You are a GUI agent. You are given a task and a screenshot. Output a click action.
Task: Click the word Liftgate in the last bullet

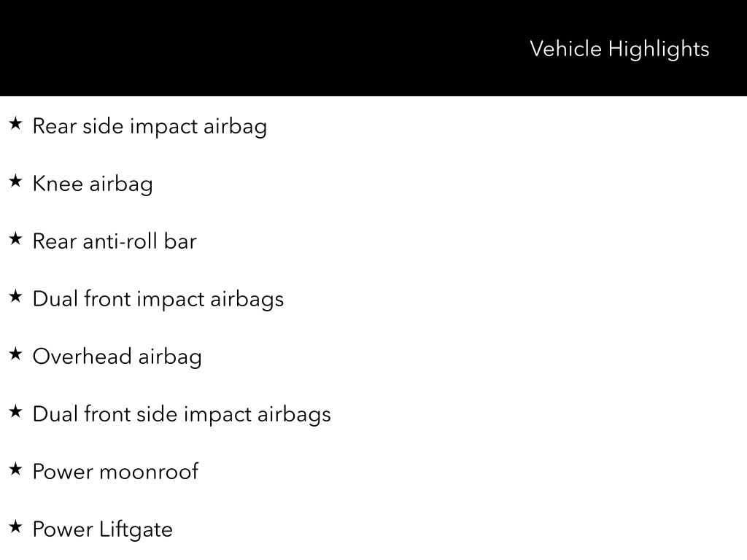(x=136, y=529)
